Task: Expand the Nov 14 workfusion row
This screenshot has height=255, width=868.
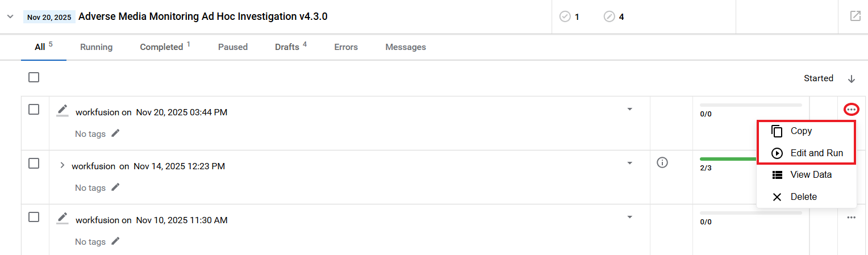Action: coord(62,165)
